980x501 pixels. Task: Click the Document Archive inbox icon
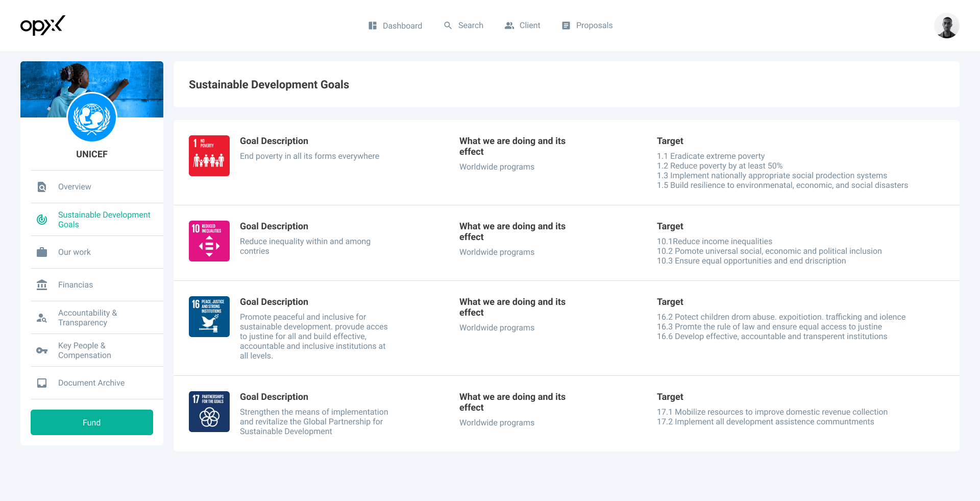pyautogui.click(x=42, y=383)
